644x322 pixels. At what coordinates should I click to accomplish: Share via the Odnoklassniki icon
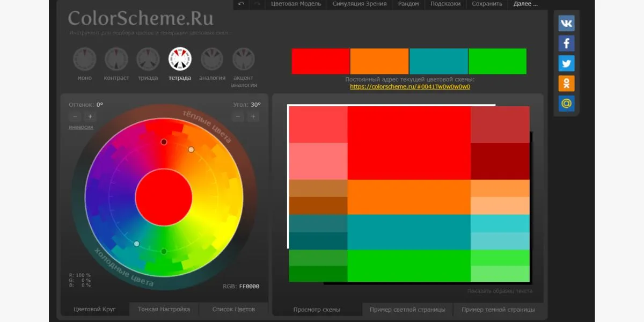[x=566, y=83]
